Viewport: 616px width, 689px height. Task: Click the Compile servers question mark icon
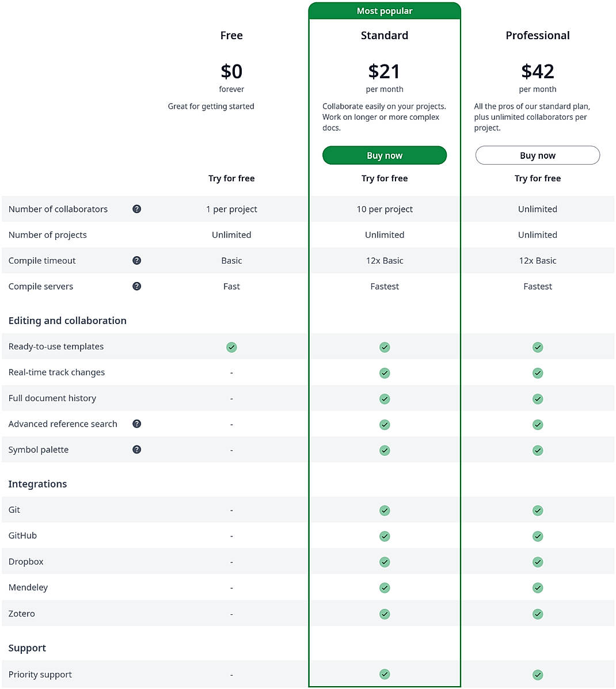click(x=136, y=286)
